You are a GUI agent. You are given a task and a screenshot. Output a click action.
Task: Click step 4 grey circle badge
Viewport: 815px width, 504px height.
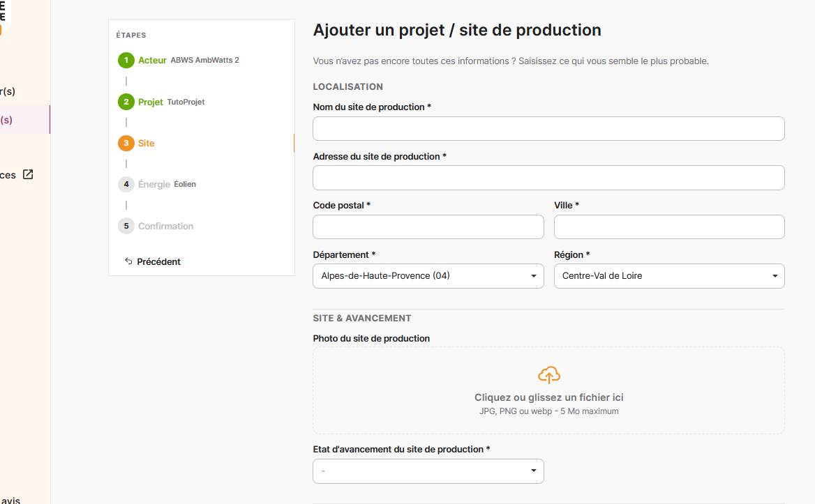point(126,184)
